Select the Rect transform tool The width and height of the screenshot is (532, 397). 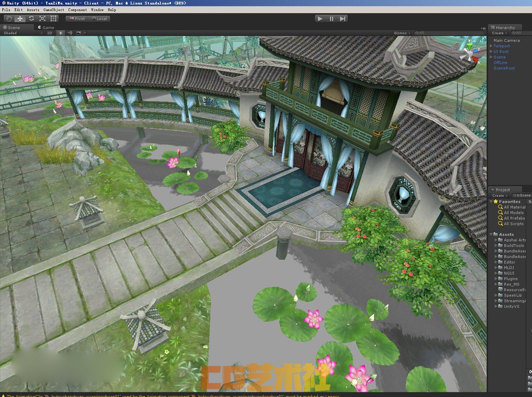point(53,19)
